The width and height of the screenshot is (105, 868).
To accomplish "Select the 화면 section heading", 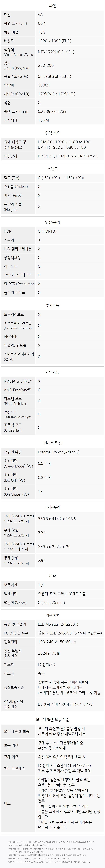I will (52, 6).
